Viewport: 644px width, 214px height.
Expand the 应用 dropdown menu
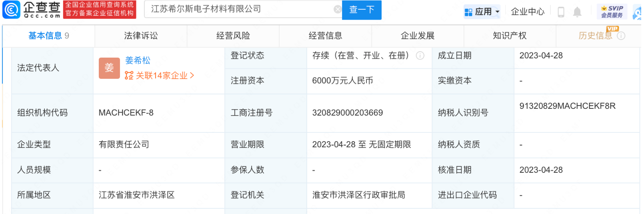(x=482, y=12)
